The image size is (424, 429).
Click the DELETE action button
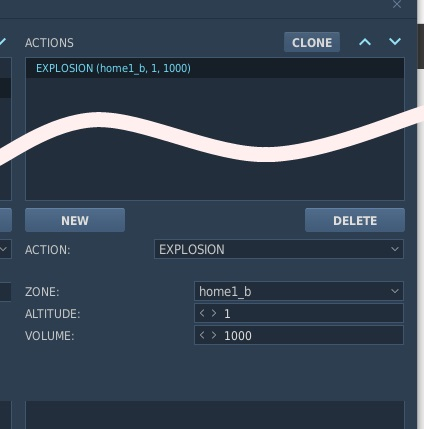(x=355, y=220)
